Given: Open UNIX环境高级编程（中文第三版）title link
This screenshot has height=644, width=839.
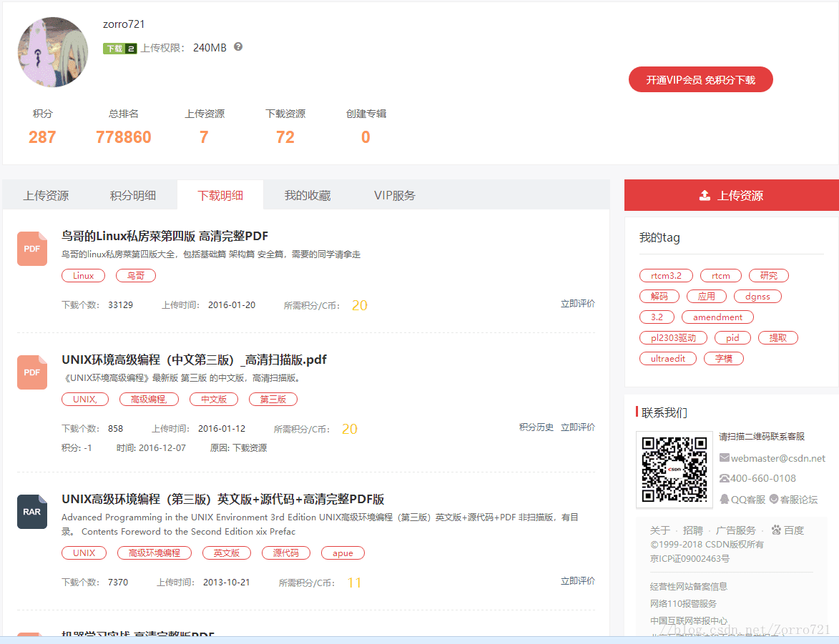Looking at the screenshot, I should click(194, 360).
